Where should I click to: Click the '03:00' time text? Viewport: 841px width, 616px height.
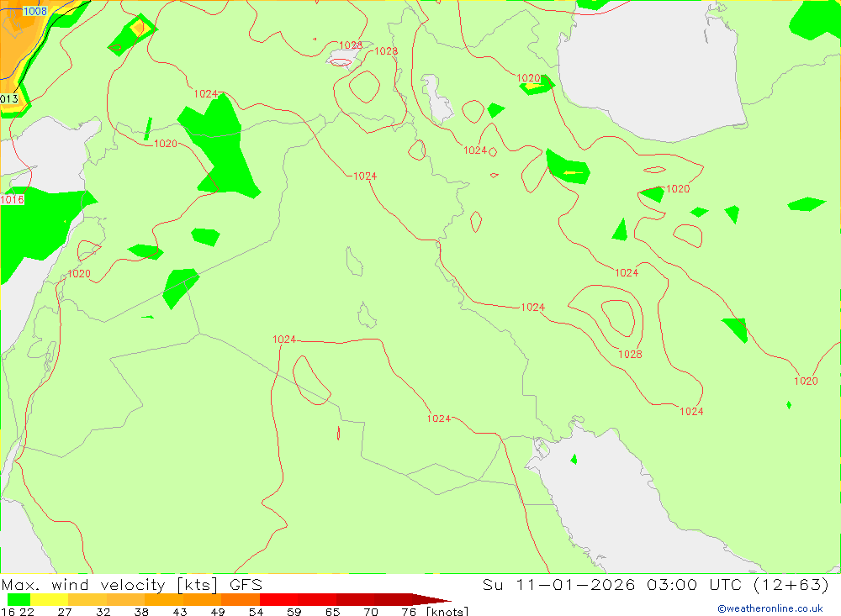pos(672,584)
